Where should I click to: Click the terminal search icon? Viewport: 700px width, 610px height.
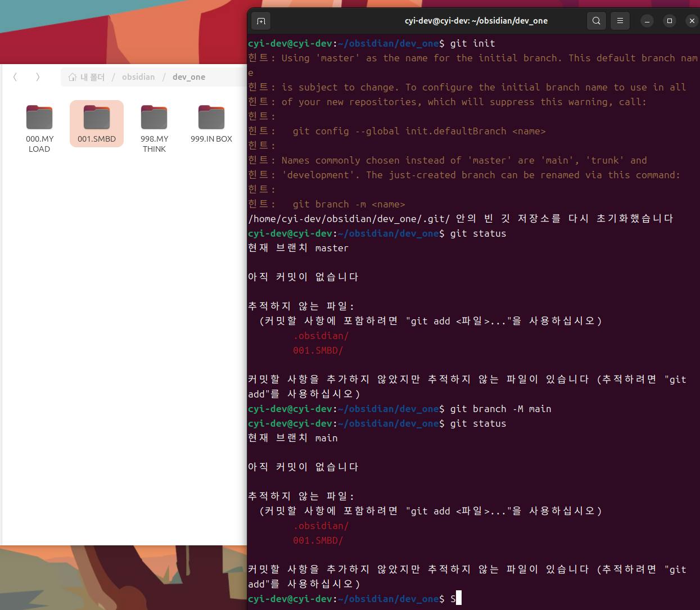[597, 21]
